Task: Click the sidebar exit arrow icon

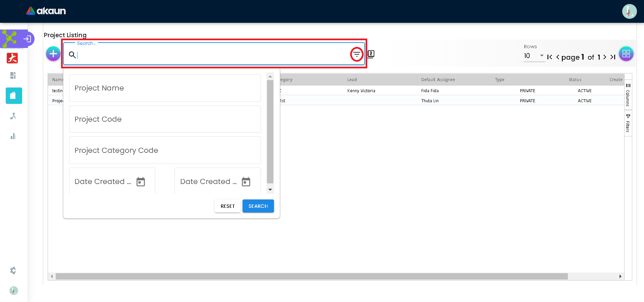Action: [27, 39]
